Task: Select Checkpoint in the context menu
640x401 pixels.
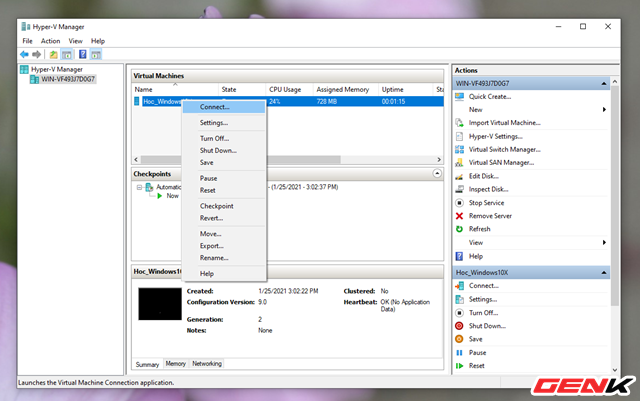Action: 224,206
